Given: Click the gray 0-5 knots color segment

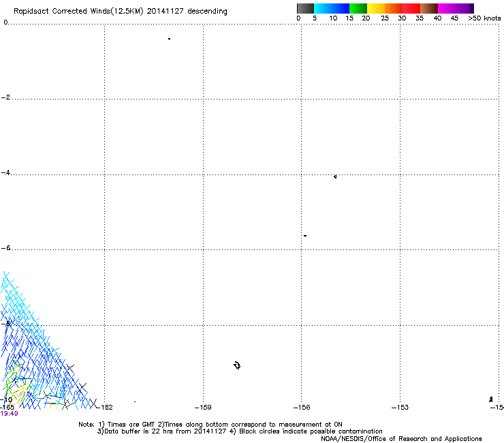Looking at the screenshot, I should coord(305,8).
